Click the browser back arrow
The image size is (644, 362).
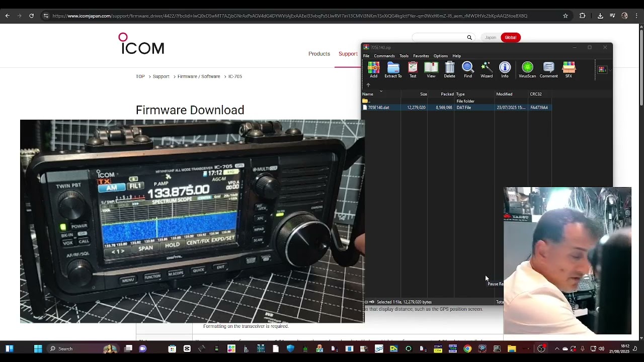click(x=7, y=16)
